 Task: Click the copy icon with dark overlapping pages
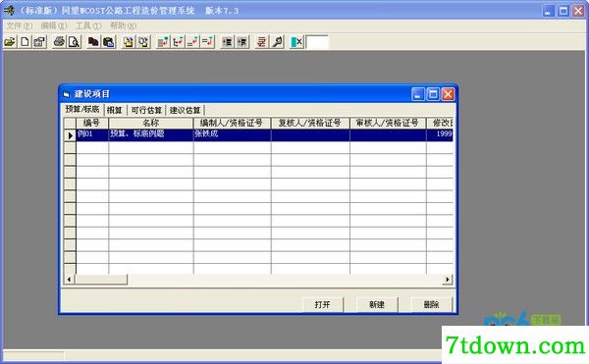point(93,41)
